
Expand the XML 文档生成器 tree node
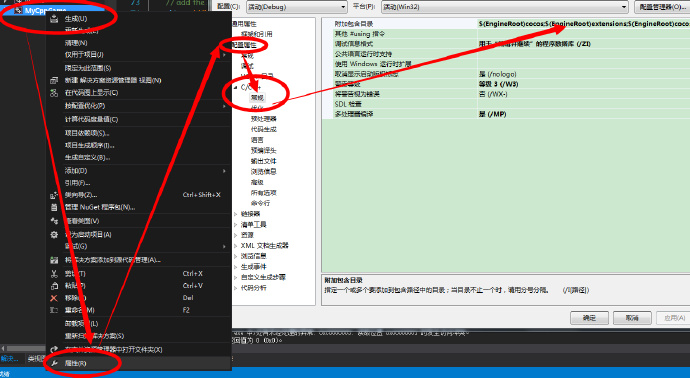coord(235,246)
